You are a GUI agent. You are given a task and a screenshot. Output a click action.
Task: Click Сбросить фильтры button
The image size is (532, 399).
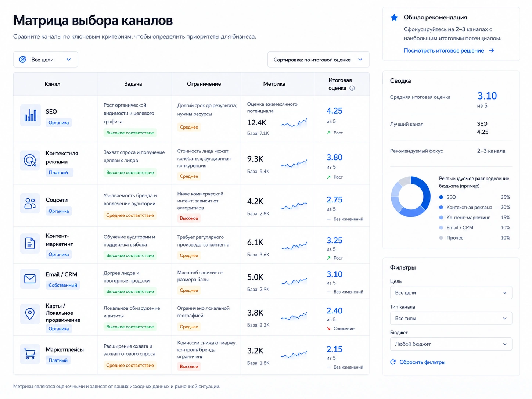418,362
